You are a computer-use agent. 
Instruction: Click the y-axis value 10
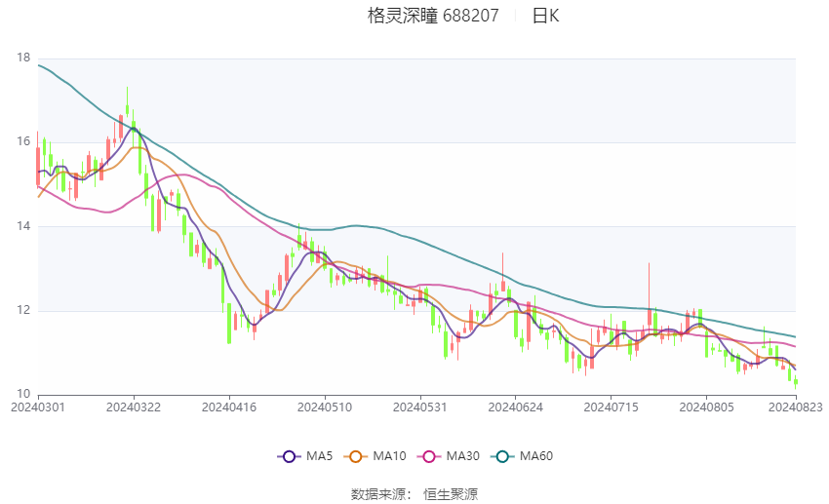click(23, 394)
